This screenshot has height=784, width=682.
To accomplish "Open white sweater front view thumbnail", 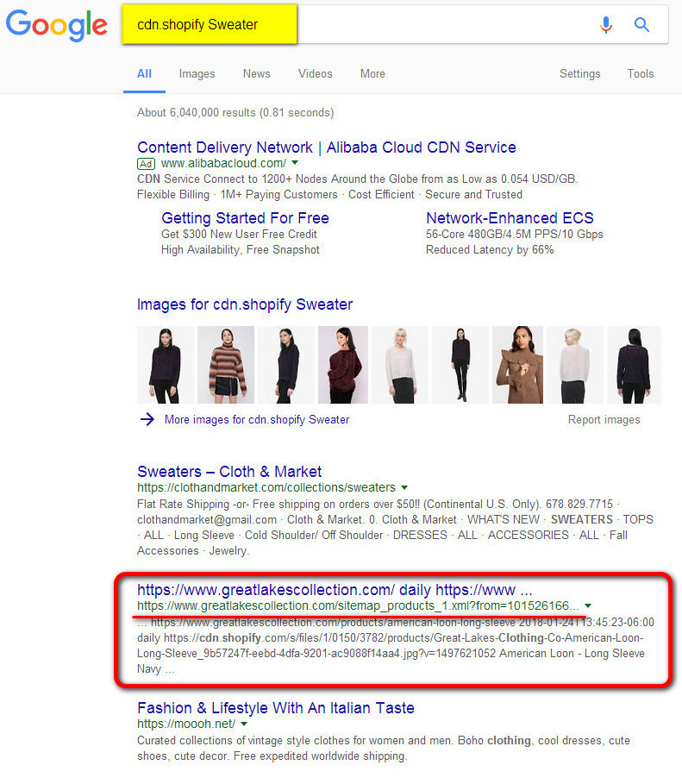I will 400,365.
